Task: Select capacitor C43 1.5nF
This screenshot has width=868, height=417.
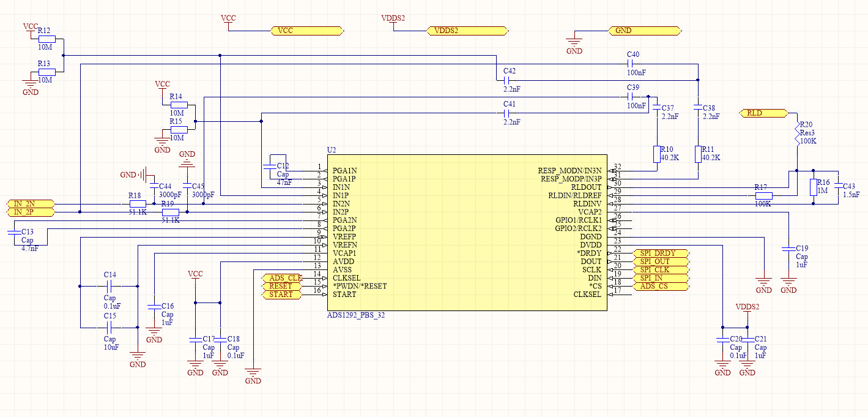Action: (x=839, y=187)
